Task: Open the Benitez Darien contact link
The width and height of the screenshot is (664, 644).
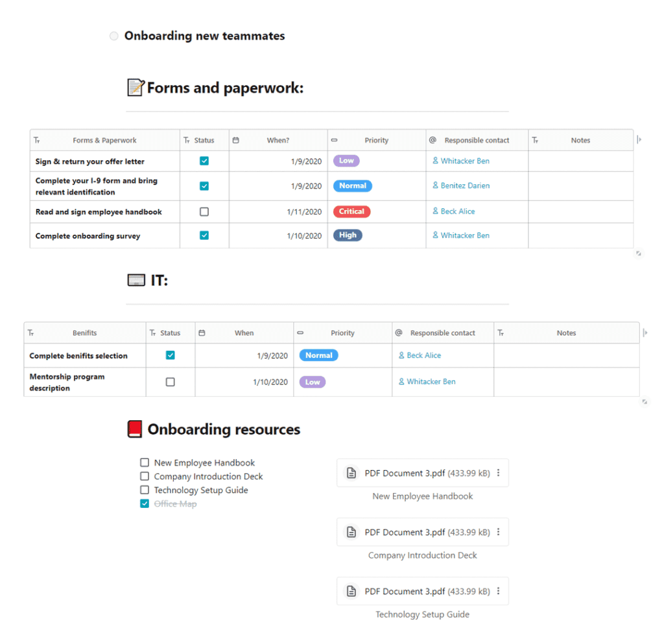Action: pos(465,185)
